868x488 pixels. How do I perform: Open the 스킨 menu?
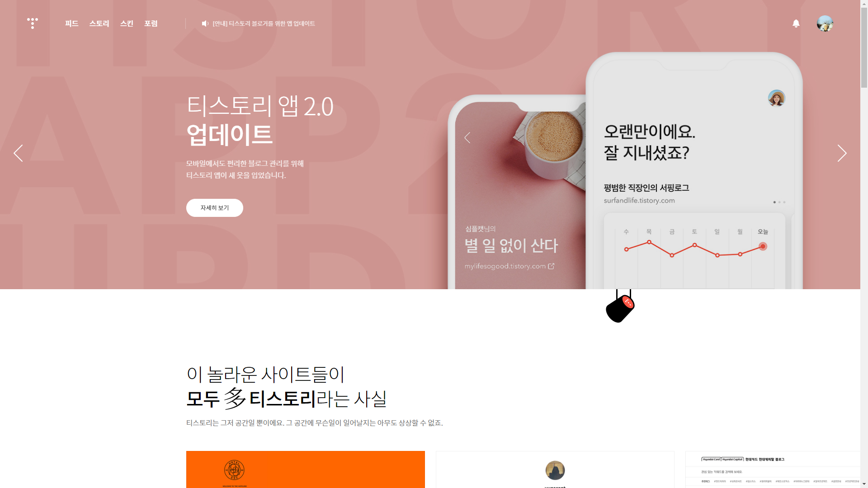[x=127, y=23]
